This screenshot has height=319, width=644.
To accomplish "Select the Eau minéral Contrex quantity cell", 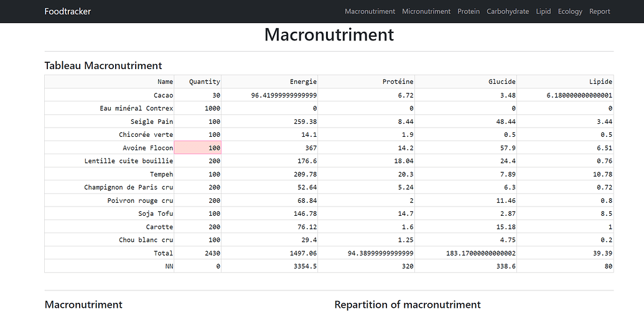I will 197,108.
